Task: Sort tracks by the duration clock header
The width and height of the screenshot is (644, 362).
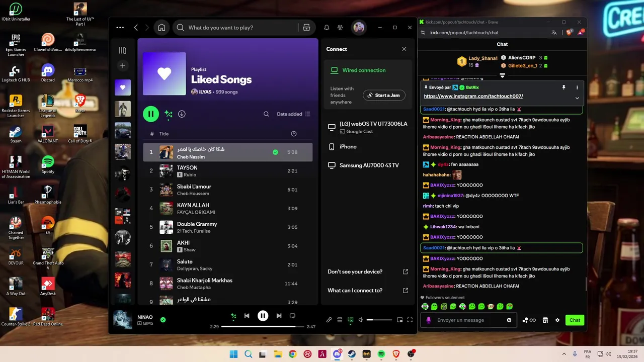Action: tap(294, 134)
